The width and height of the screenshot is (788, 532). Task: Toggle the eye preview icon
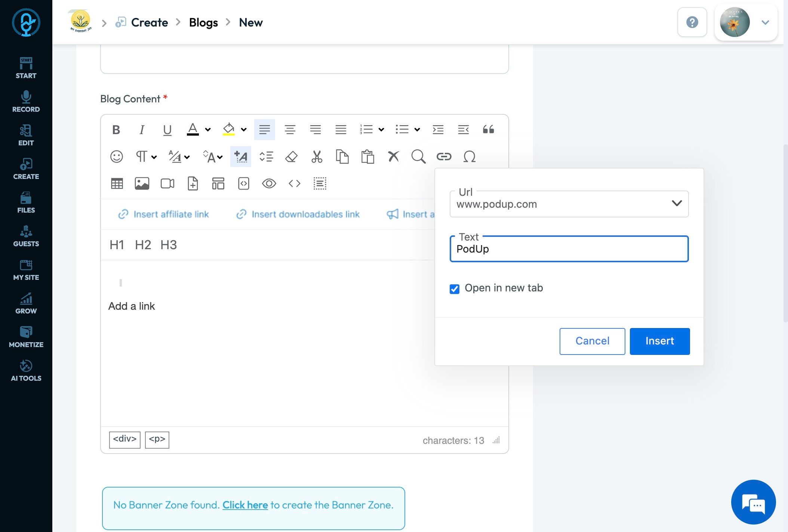point(269,183)
